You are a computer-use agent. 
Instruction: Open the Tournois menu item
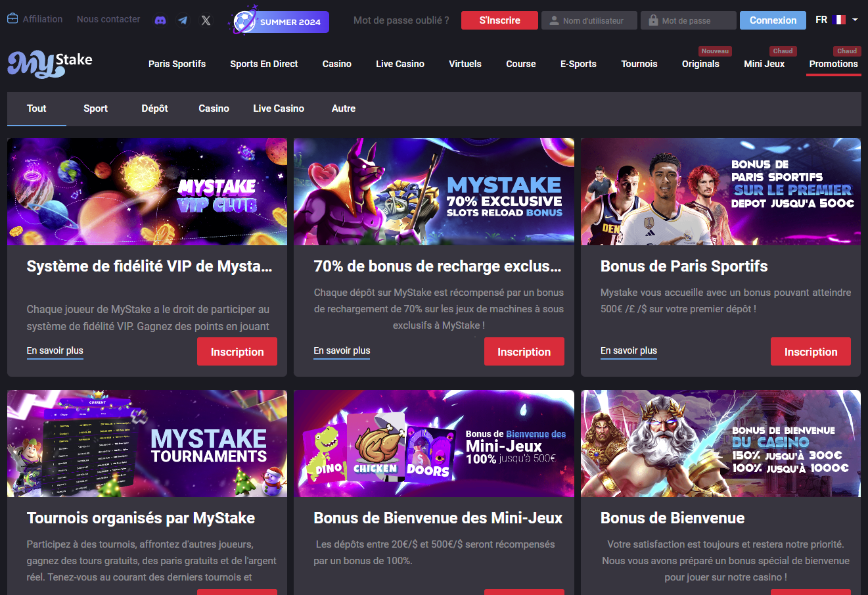(x=639, y=64)
